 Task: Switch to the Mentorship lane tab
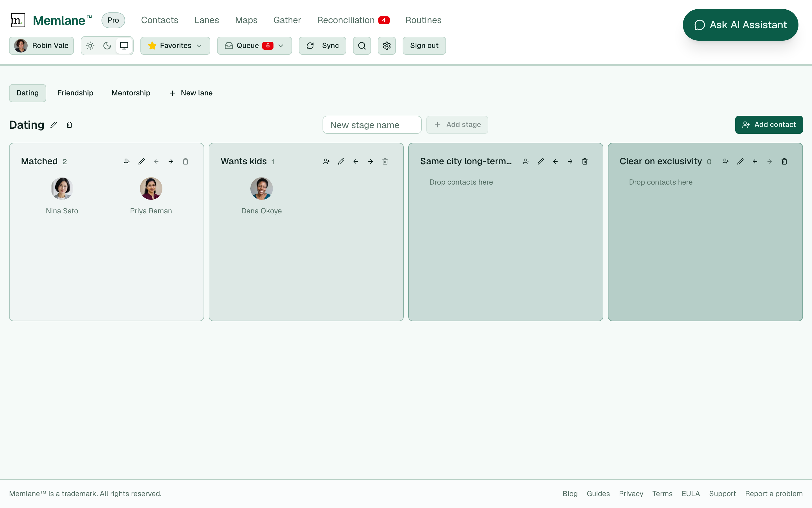coord(131,93)
